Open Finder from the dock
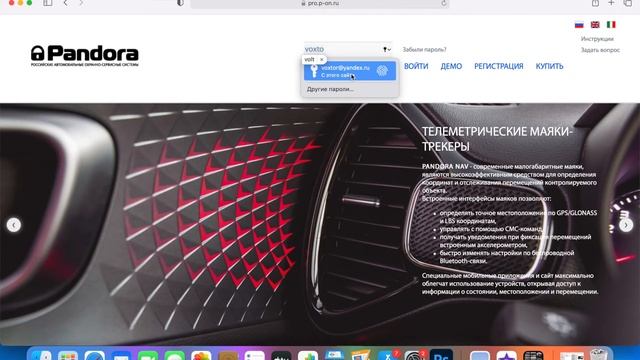Image resolution: width=640 pixels, height=360 pixels. (41, 355)
